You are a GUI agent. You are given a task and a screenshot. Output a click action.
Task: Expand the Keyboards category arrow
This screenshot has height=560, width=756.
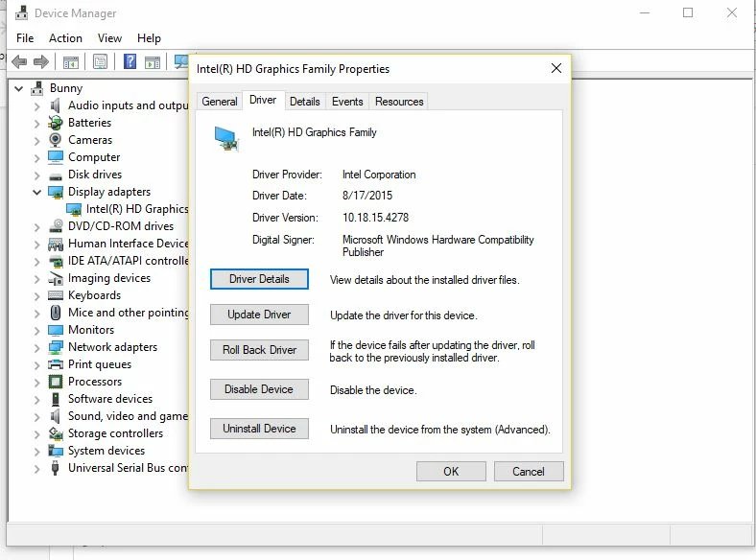[x=37, y=296]
